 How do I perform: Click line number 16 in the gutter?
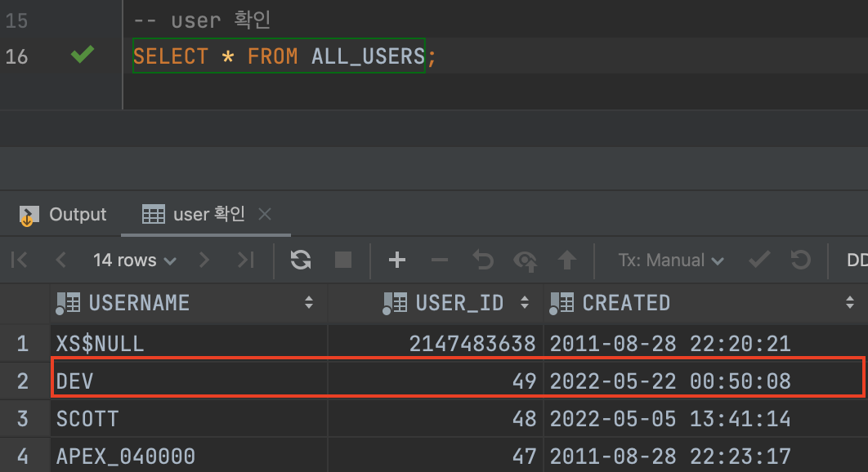(x=16, y=56)
